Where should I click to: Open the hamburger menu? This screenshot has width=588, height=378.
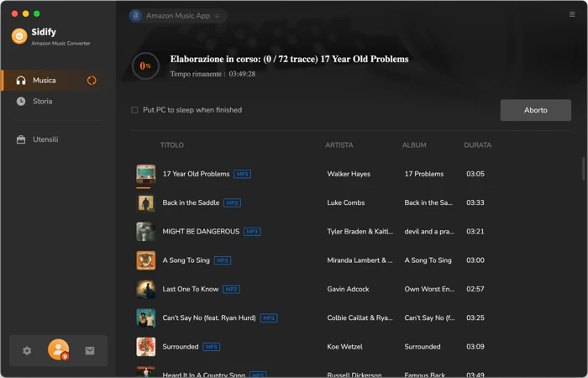click(572, 14)
